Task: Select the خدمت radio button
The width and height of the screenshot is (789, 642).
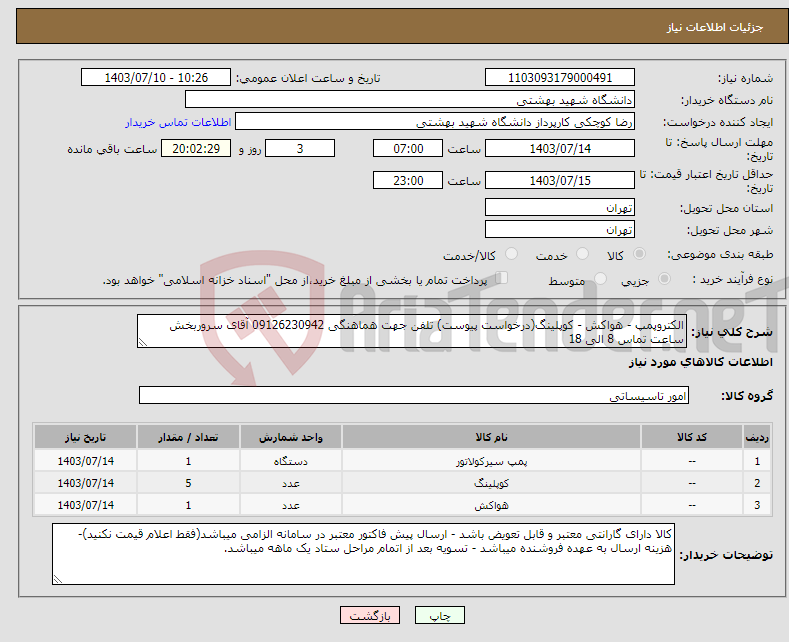Action: pos(582,254)
